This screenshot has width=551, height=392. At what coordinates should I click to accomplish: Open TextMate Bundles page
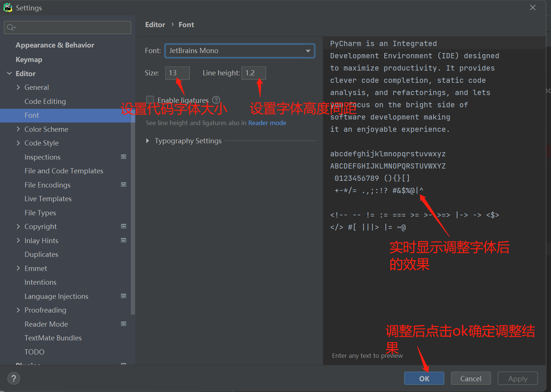(x=53, y=338)
